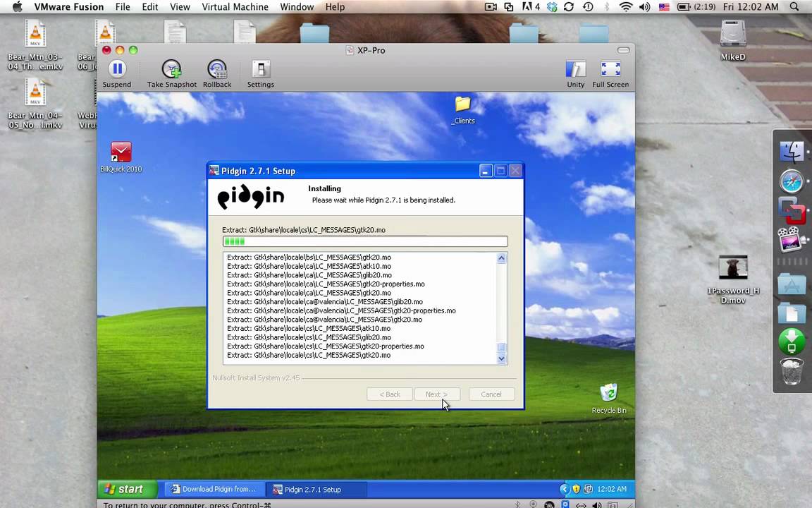This screenshot has width=812, height=508.
Task: Click the US flag input menu
Action: point(663,7)
